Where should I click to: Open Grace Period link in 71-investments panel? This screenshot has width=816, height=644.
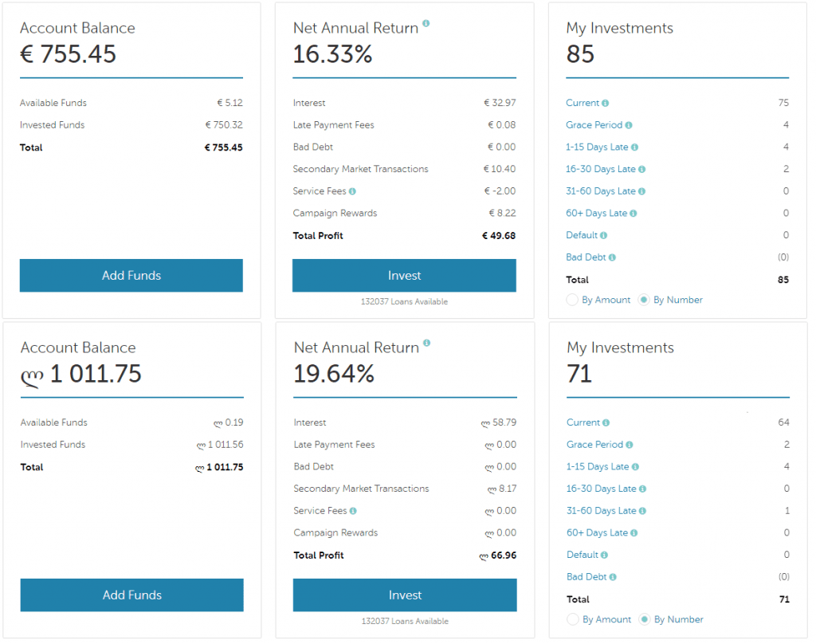[x=594, y=445]
